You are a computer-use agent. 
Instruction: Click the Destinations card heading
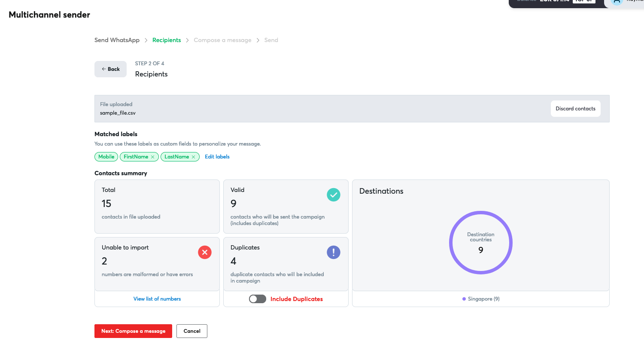pos(381,191)
